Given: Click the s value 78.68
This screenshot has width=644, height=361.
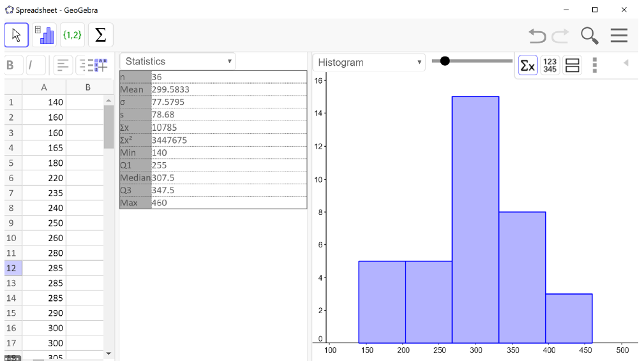Looking at the screenshot, I should tap(163, 115).
